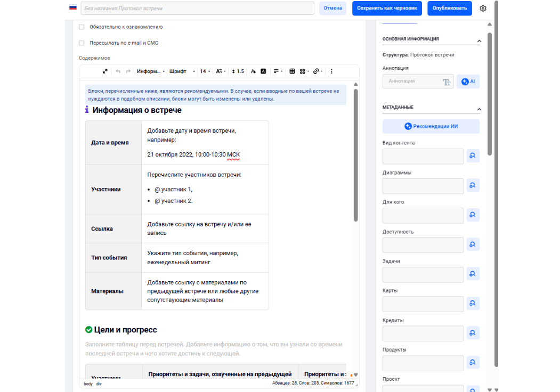
Task: Open the Шрифт font dropdown
Action: (x=182, y=71)
